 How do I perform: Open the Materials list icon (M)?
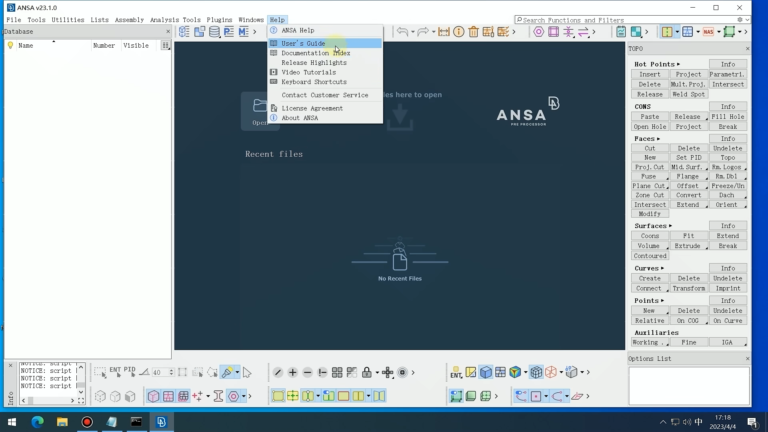(243, 32)
